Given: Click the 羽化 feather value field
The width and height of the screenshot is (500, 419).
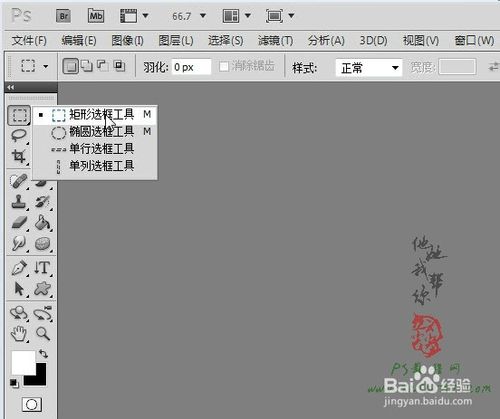Looking at the screenshot, I should [x=191, y=67].
